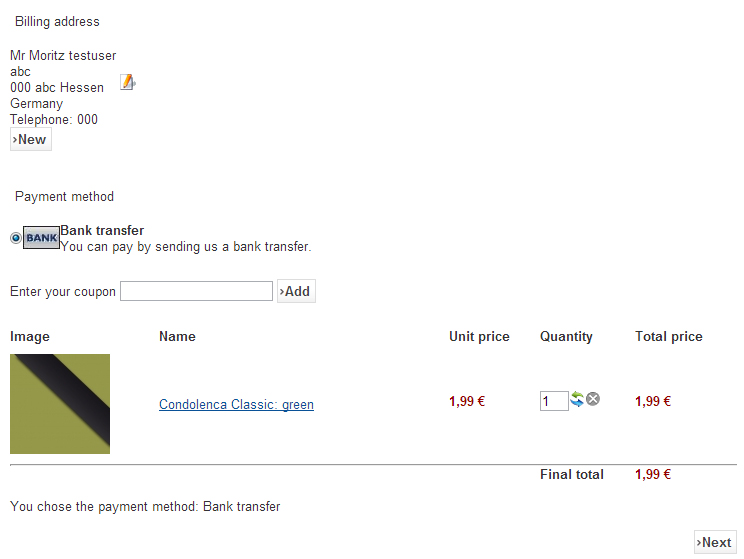The image size is (744, 559).
Task: Click the Final total amount 1,99 €
Action: tap(653, 474)
